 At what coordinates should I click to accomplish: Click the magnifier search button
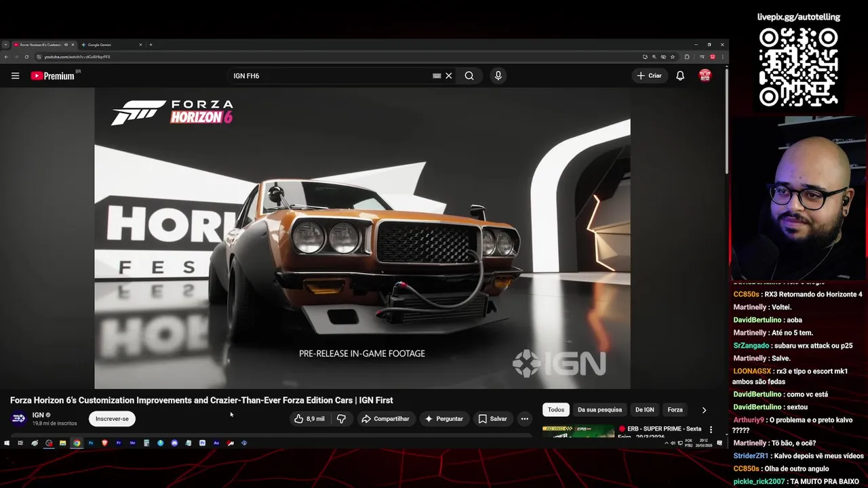pos(469,76)
